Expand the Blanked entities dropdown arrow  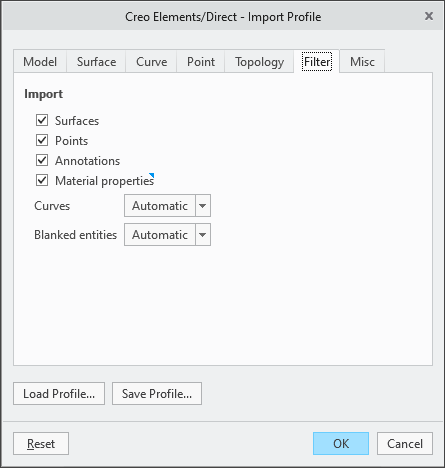[x=203, y=235]
